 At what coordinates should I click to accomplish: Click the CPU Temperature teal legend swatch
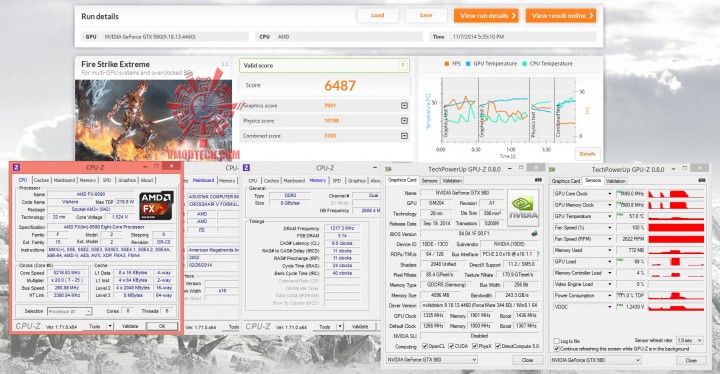coord(524,63)
